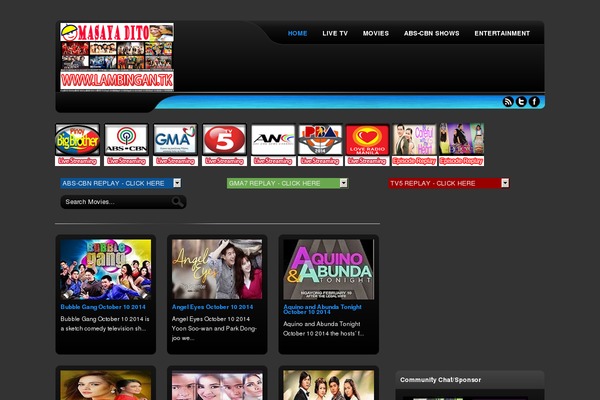The width and height of the screenshot is (600, 400).
Task: Open the Movies menu
Action: coord(376,33)
